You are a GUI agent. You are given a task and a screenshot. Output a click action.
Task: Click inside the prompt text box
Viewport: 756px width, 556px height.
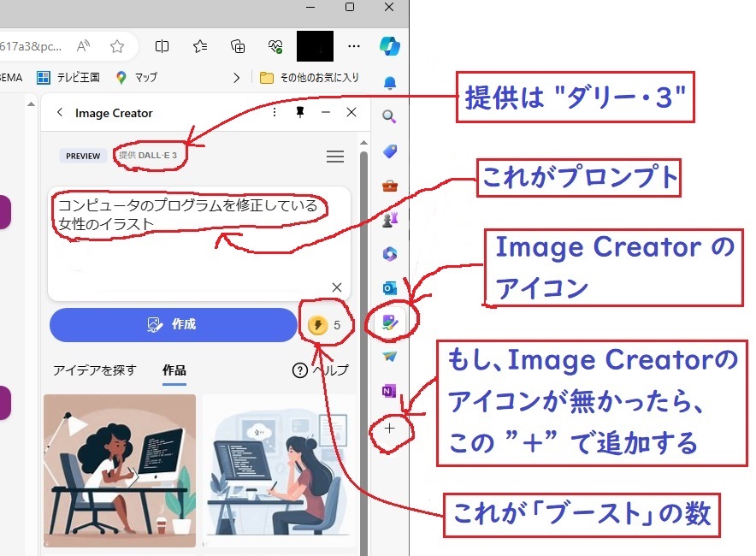(199, 244)
